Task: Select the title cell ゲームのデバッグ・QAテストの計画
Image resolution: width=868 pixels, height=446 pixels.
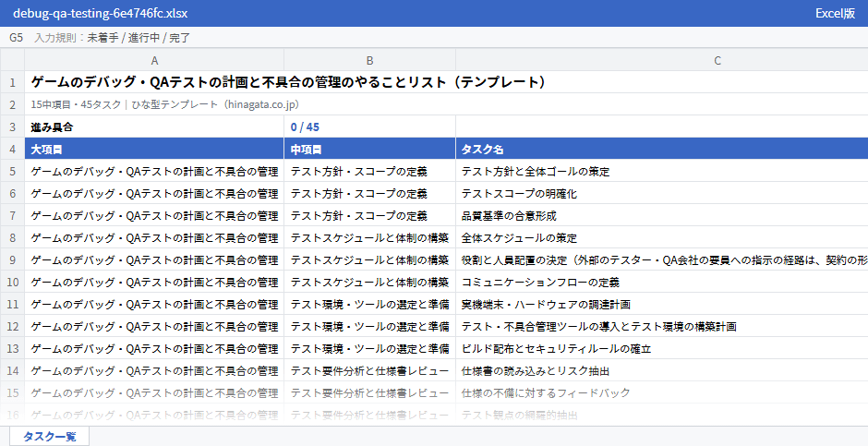Action: (446, 82)
